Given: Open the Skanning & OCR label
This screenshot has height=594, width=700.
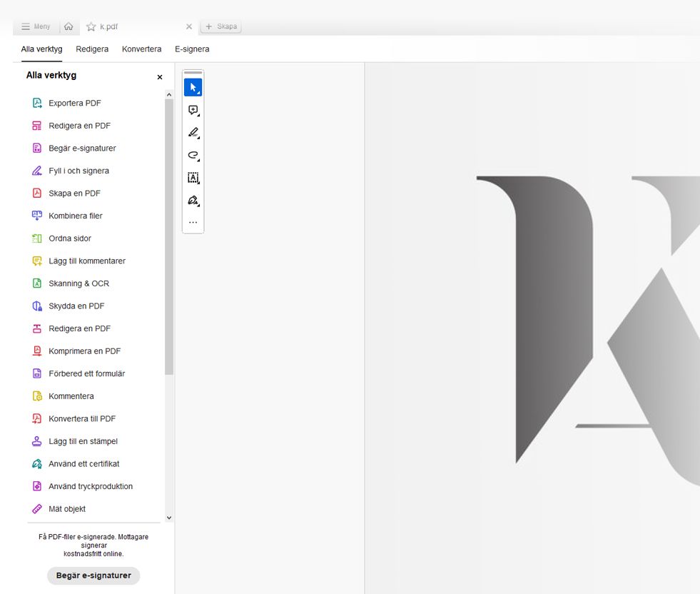Looking at the screenshot, I should pyautogui.click(x=78, y=283).
